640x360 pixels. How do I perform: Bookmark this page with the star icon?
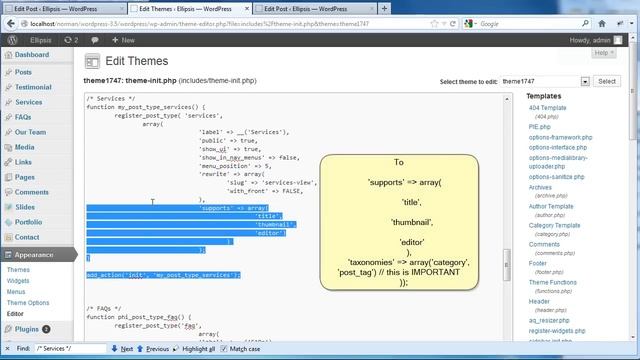(434, 24)
